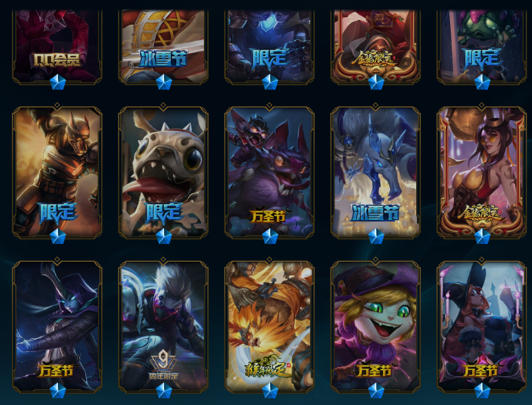Select the dark hooded figure 万圣节 card
Viewport: 532px width, 405px height.
(x=57, y=326)
